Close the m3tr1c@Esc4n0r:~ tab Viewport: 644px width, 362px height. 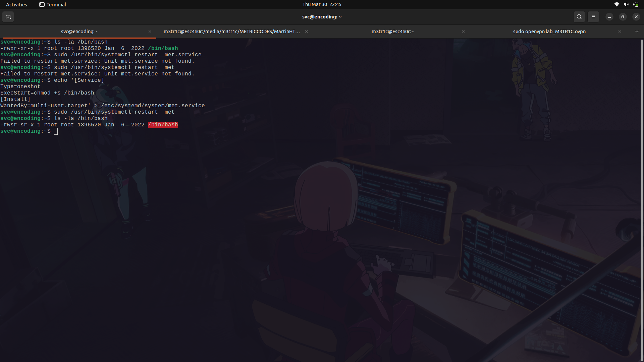[x=463, y=32]
